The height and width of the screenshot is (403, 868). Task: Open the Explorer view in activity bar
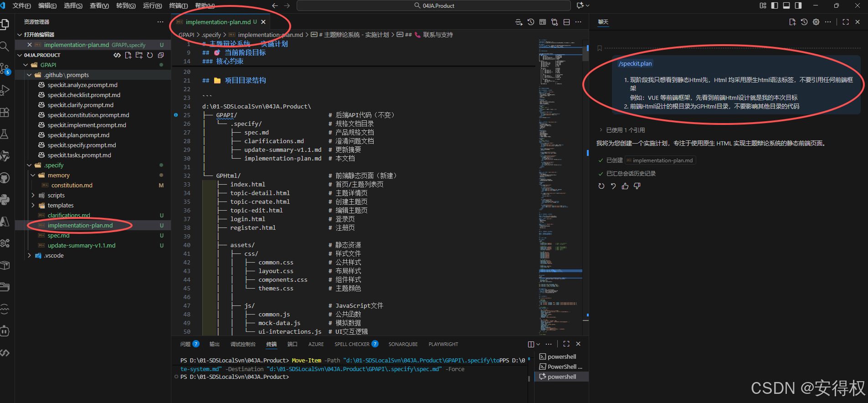click(5, 24)
